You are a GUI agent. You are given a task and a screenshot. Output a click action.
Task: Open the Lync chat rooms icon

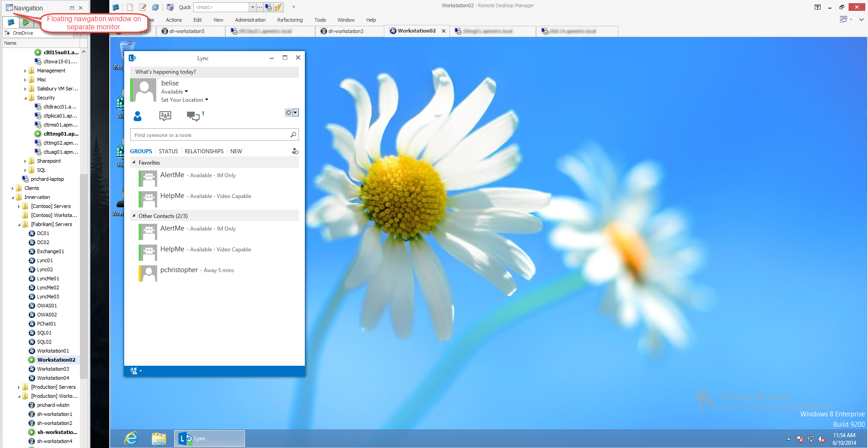click(x=165, y=116)
